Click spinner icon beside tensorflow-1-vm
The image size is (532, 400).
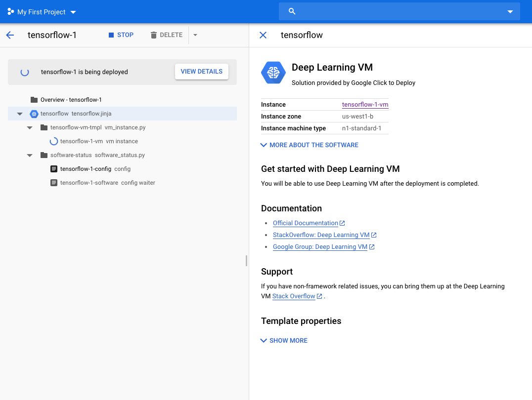click(x=53, y=141)
